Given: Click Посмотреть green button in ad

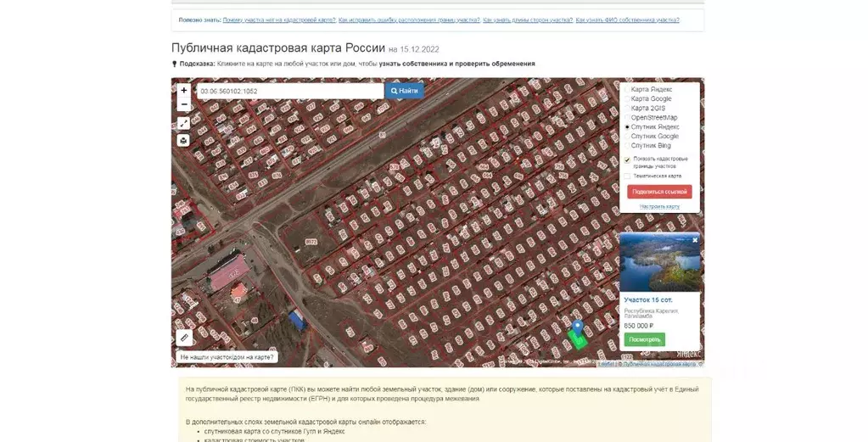Looking at the screenshot, I should 644,339.
